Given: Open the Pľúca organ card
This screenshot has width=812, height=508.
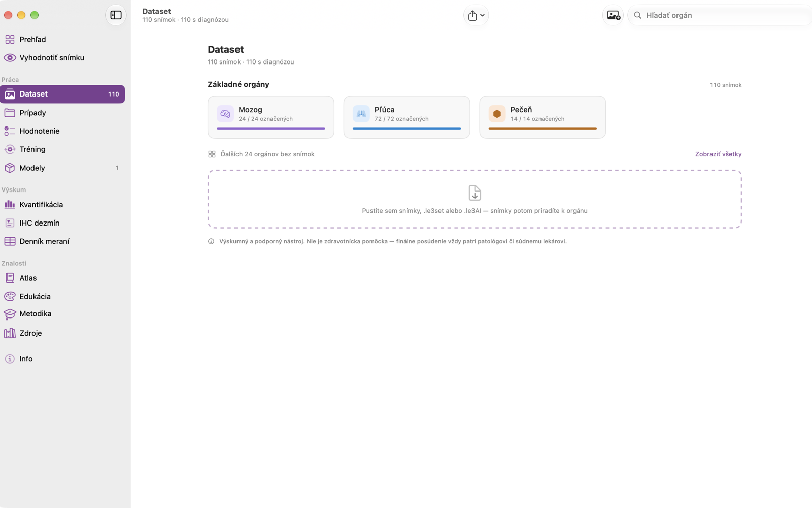Looking at the screenshot, I should pyautogui.click(x=407, y=117).
